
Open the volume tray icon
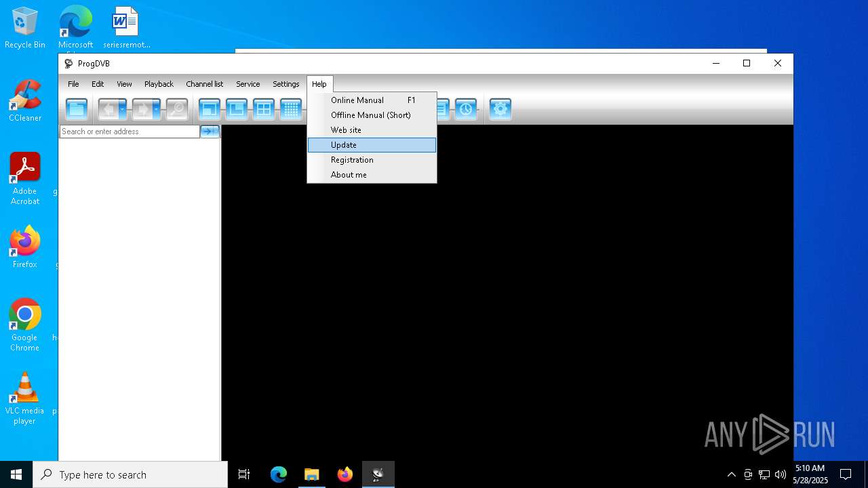(x=781, y=474)
